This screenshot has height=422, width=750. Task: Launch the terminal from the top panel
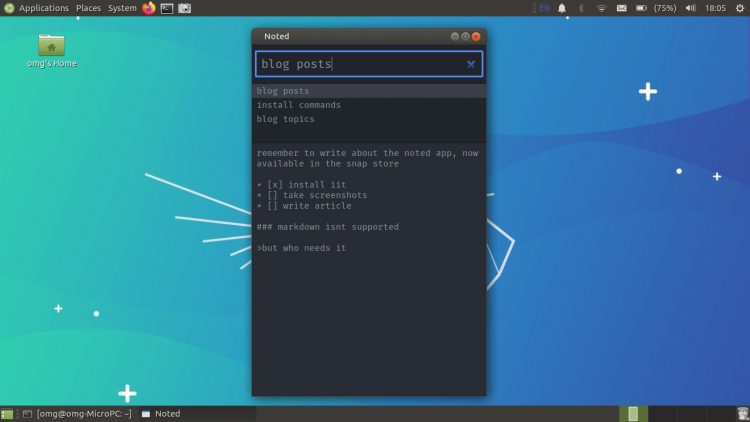167,8
